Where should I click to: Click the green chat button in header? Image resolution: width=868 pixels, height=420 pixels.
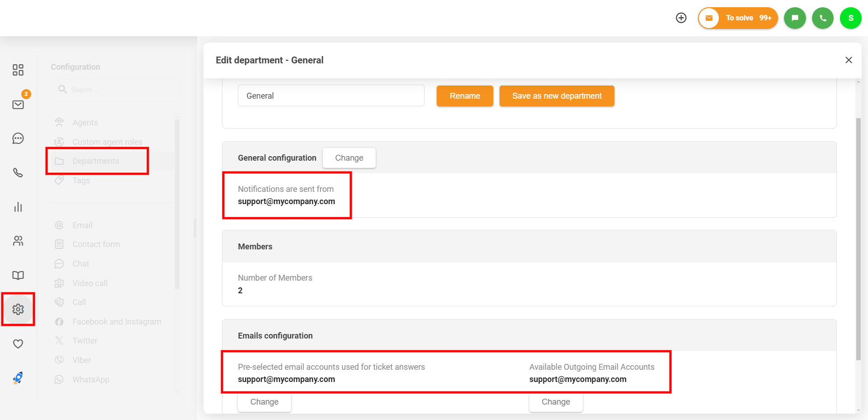(x=795, y=18)
